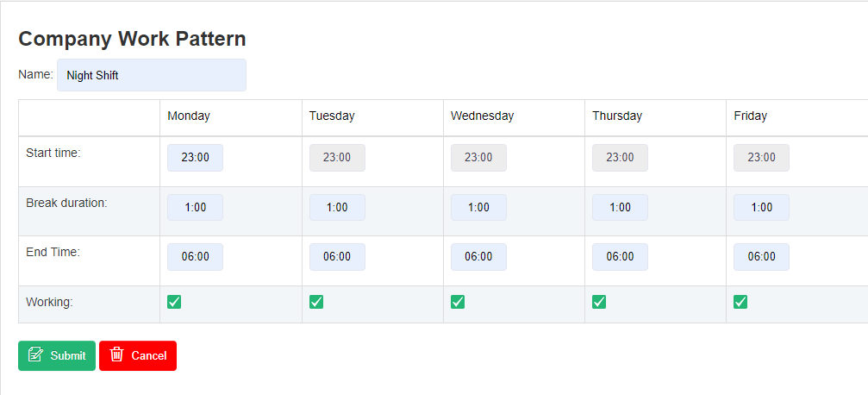Submit the work pattern form
Image resolution: width=868 pixels, height=395 pixels.
click(x=57, y=355)
